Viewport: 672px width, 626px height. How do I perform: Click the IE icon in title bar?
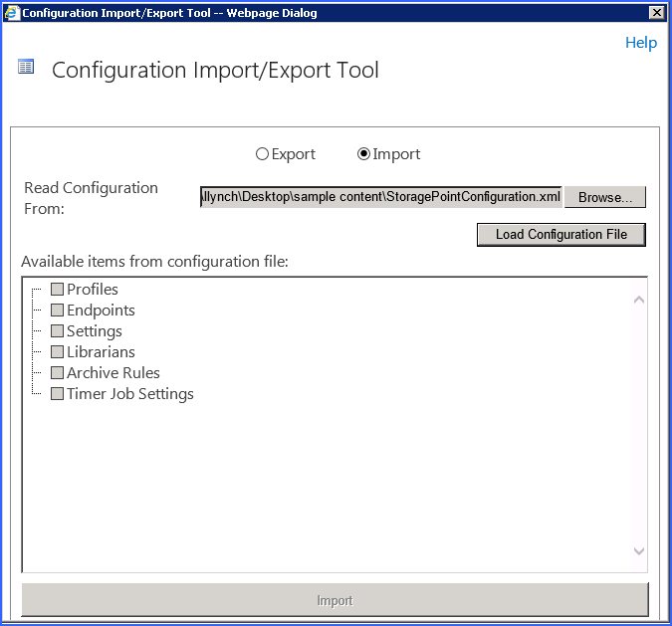pos(11,12)
